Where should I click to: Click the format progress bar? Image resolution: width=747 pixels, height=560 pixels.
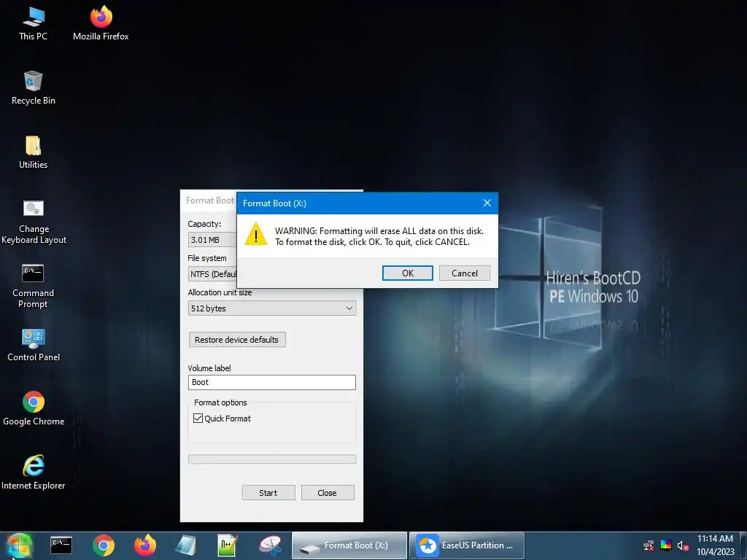pyautogui.click(x=271, y=459)
